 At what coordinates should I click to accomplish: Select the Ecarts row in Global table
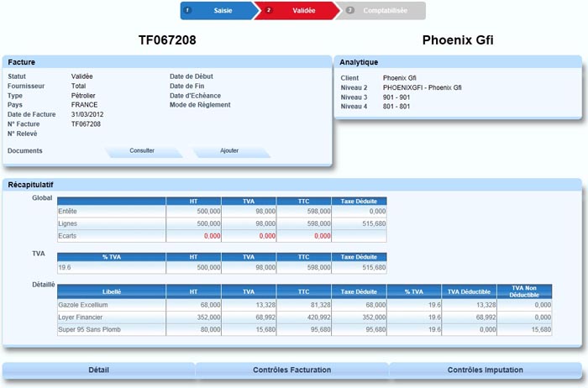pyautogui.click(x=111, y=236)
